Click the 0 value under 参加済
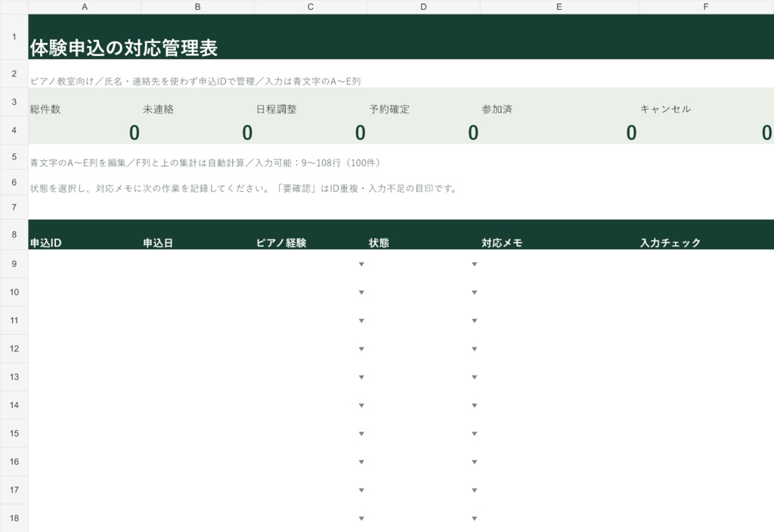 coord(631,133)
